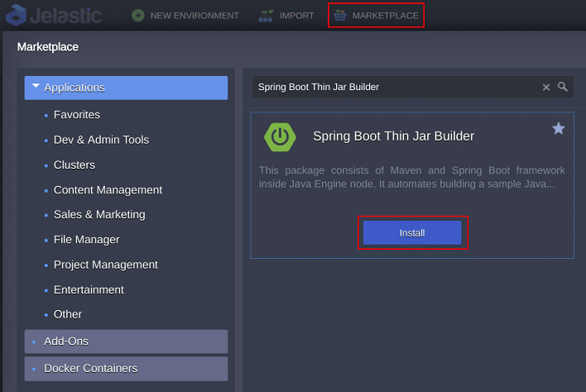The height and width of the screenshot is (392, 586).
Task: Open the Marketplace label in top bar
Action: (386, 16)
